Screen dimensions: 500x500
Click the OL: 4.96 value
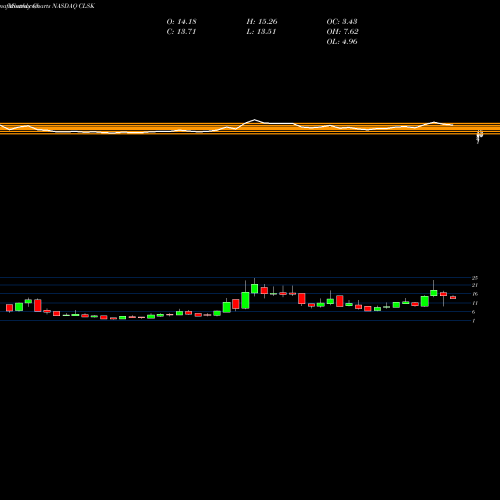click(x=342, y=41)
